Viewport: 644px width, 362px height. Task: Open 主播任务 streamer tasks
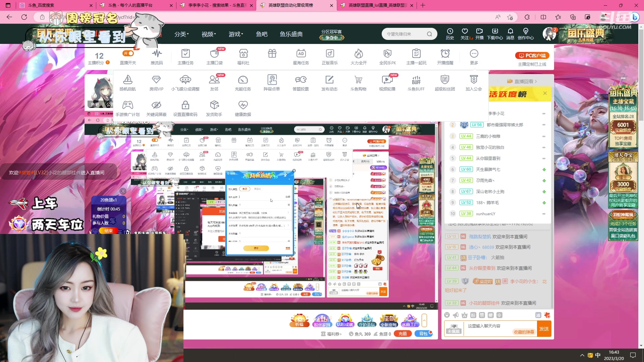pos(185,57)
